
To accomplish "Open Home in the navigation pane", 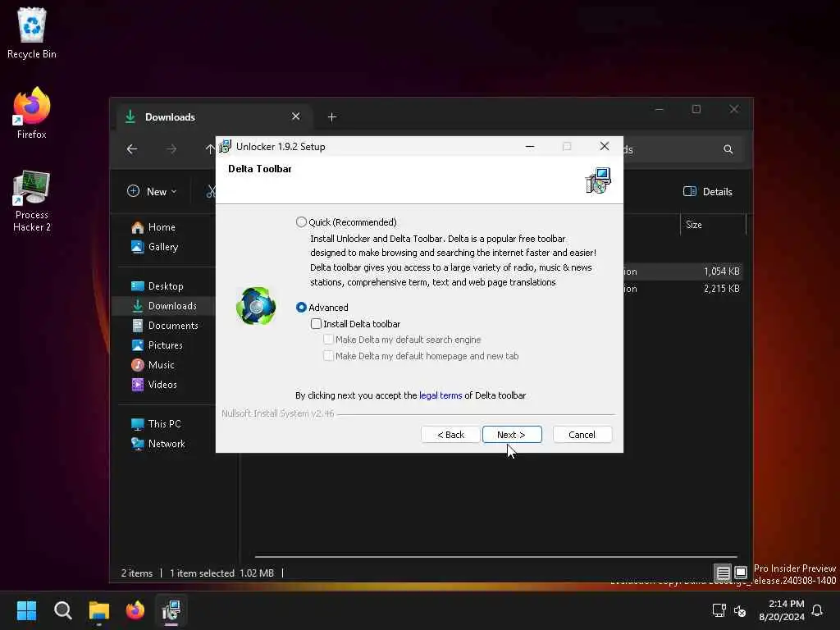I will coord(162,227).
